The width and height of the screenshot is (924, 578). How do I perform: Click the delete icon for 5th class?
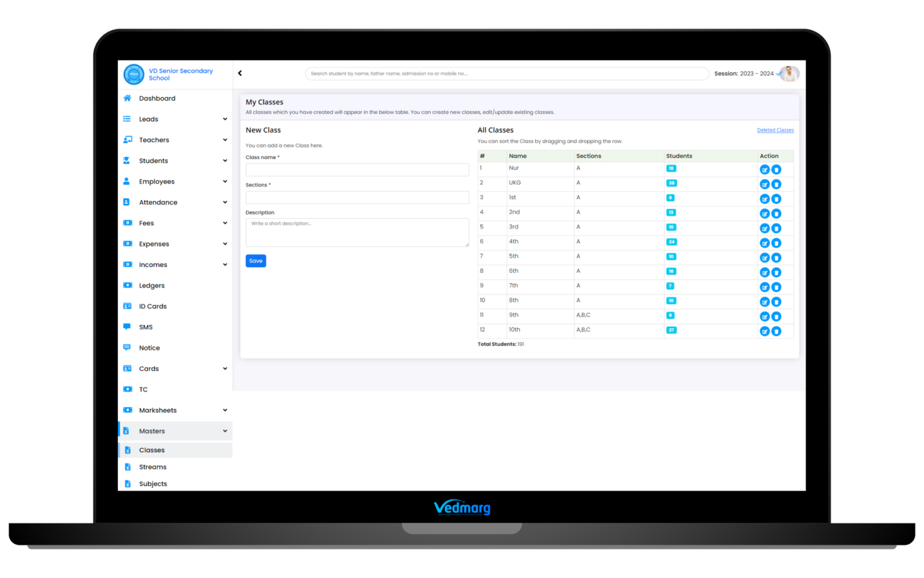click(776, 258)
